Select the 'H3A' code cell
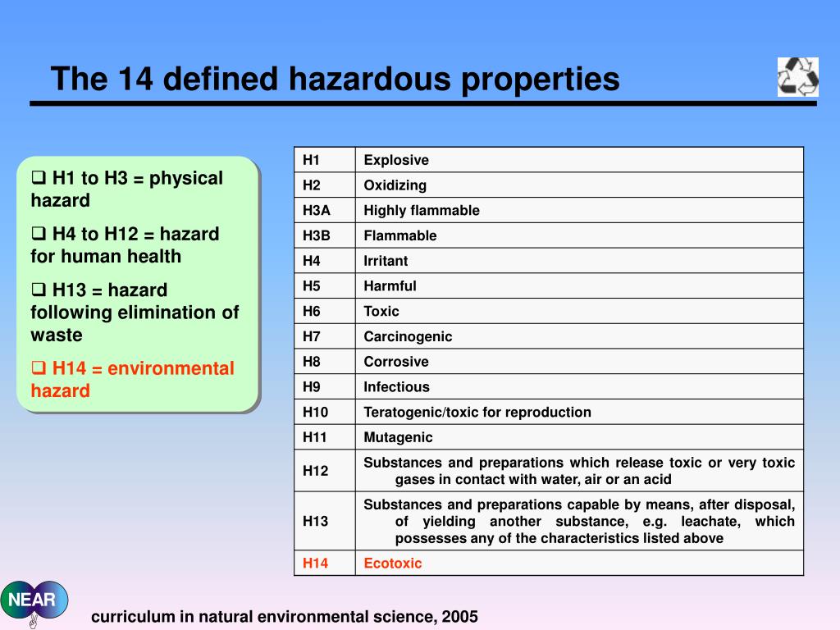This screenshot has width=840, height=630. coord(325,210)
